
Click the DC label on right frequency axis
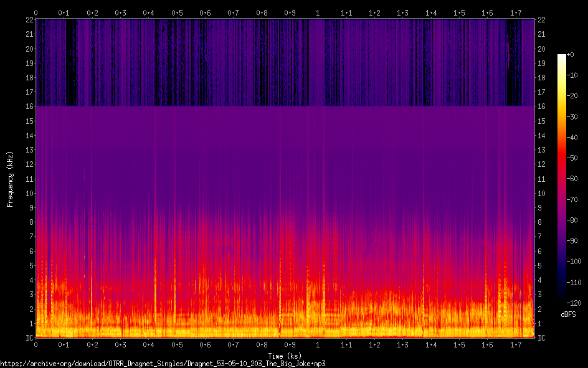pos(541,338)
